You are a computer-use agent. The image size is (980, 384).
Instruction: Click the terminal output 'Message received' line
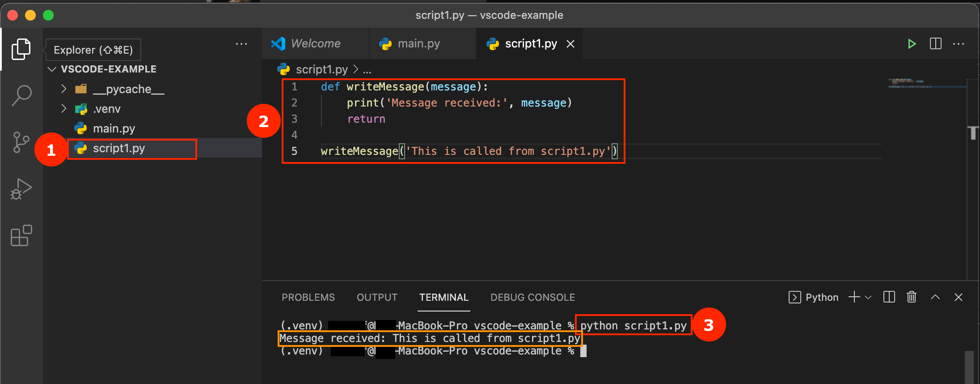(430, 338)
